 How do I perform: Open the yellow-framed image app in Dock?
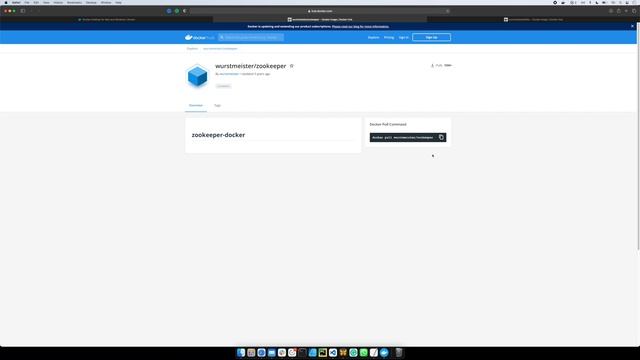click(x=322, y=353)
